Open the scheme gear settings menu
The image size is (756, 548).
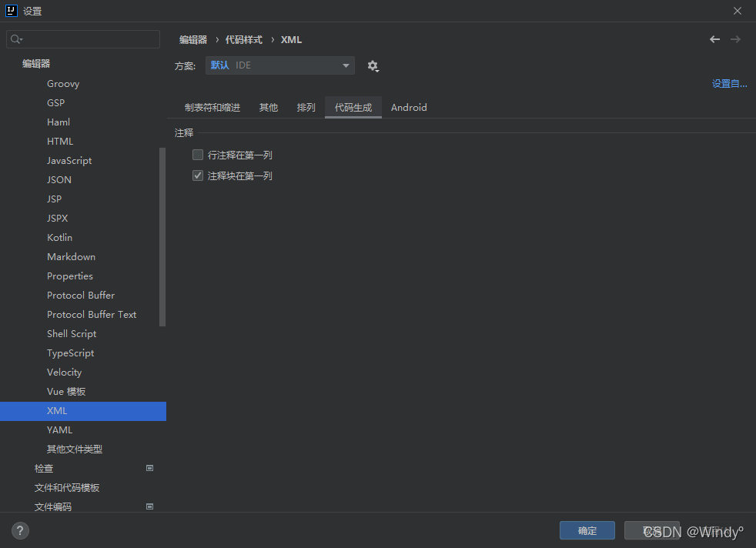click(x=373, y=66)
